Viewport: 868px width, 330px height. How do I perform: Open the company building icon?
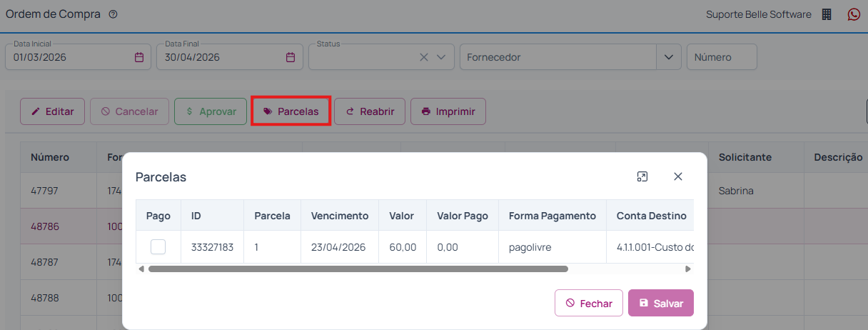827,14
